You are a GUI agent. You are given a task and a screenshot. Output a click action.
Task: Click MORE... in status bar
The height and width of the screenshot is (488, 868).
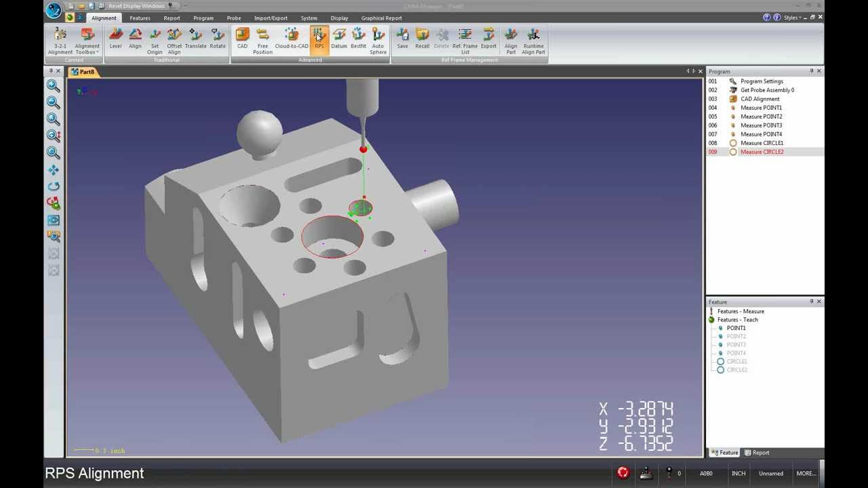806,474
